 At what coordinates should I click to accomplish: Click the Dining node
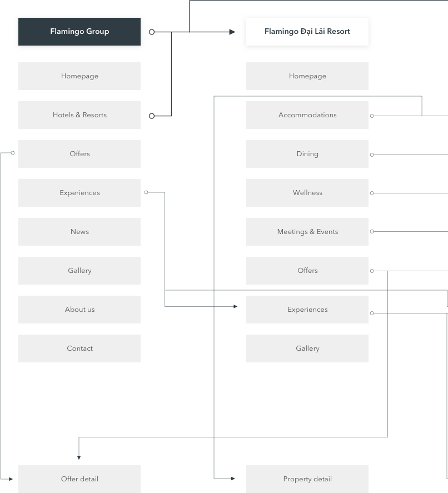(x=307, y=154)
